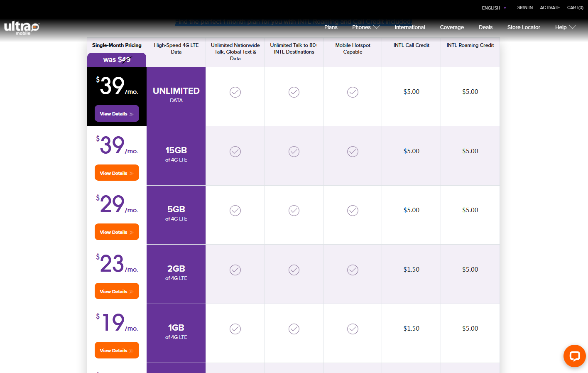Viewport: 588px width, 373px height.
Task: Click the nationwide talk checkmark for 15GB plan
Action: [235, 152]
